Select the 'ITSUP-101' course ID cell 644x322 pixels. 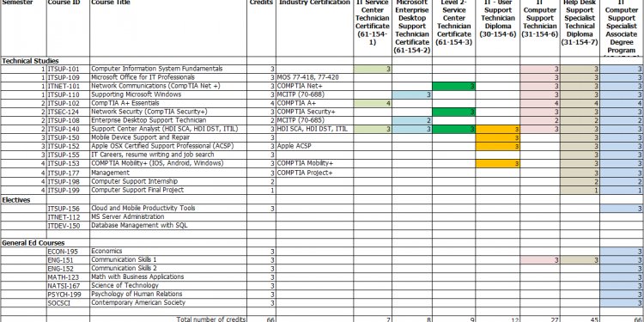coord(68,69)
